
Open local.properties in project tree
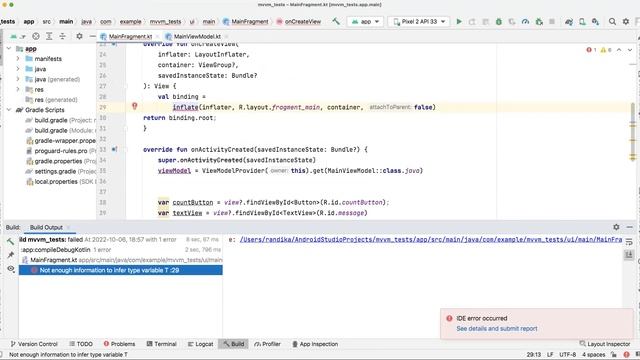(x=56, y=182)
